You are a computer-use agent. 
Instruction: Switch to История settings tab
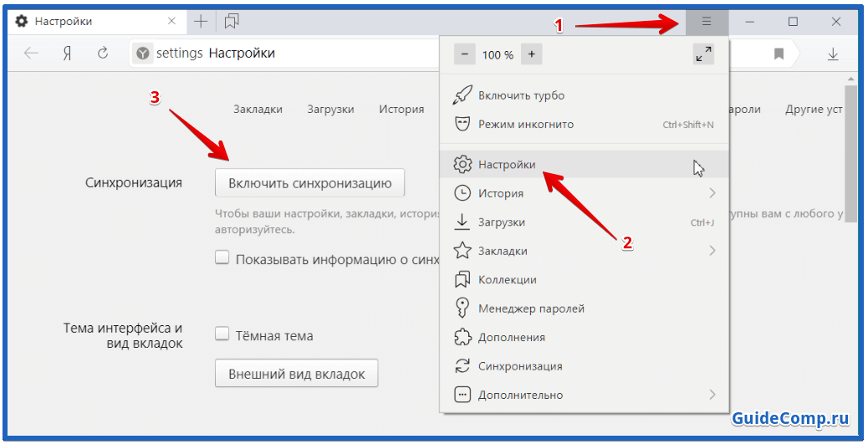tap(401, 109)
